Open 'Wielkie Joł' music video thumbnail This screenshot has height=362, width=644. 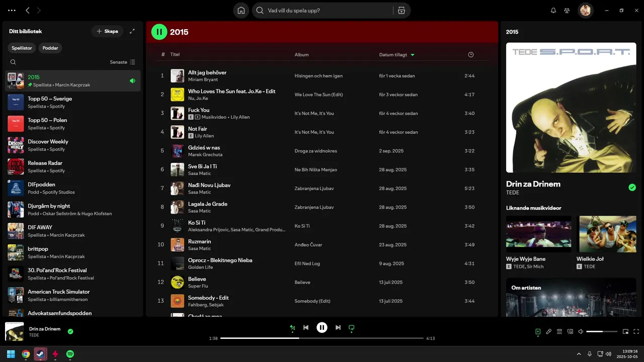(607, 234)
